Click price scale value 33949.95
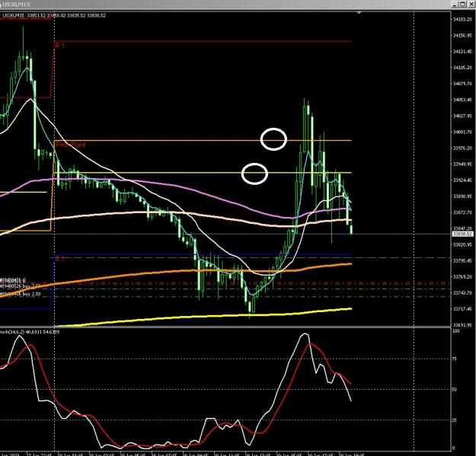 (462, 164)
